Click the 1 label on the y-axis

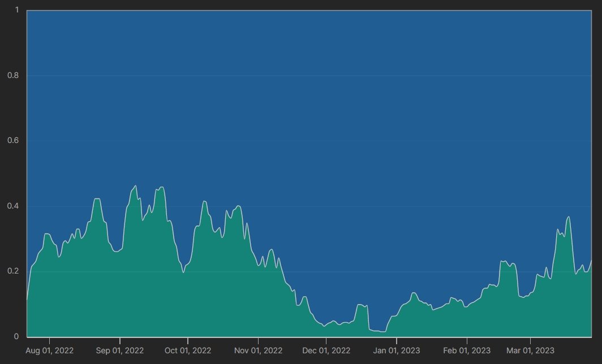click(17, 10)
